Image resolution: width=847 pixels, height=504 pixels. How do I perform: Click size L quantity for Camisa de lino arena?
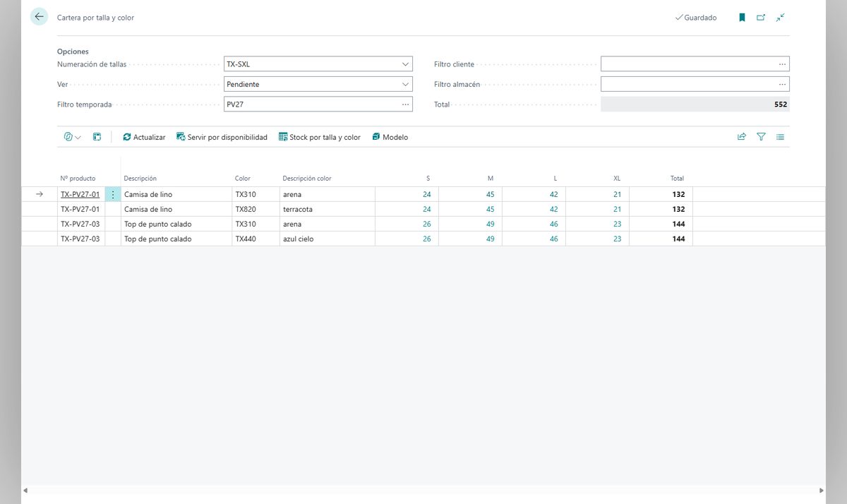click(x=553, y=194)
